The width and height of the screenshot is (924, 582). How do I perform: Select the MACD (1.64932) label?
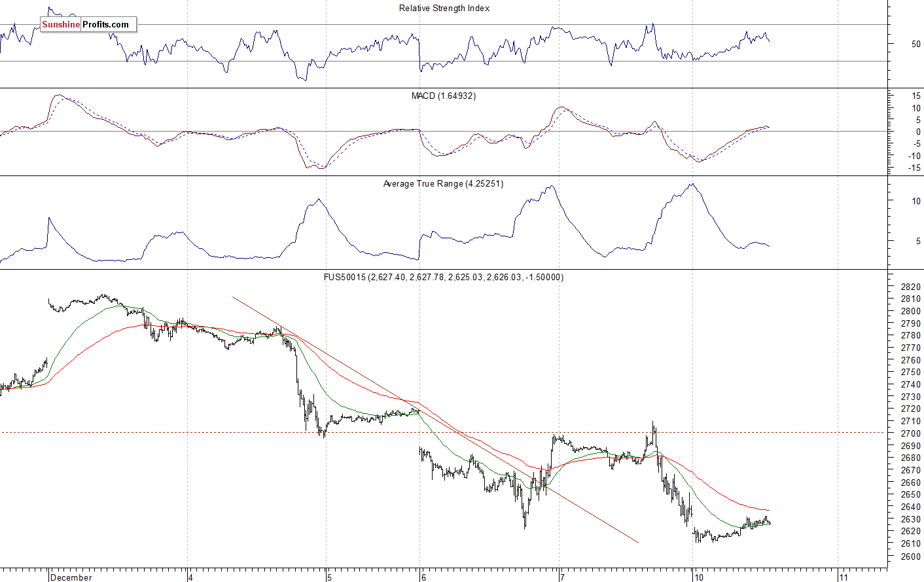444,96
